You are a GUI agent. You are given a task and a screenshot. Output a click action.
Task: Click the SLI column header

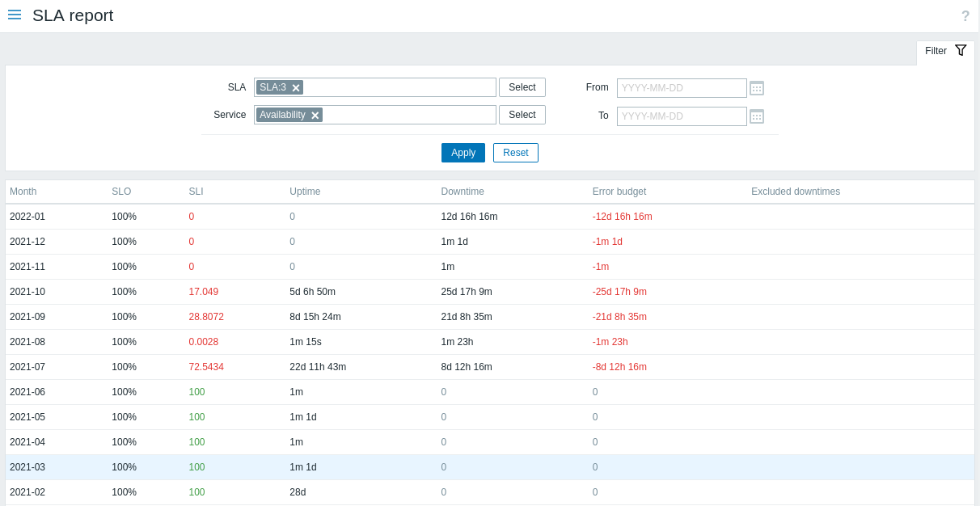tap(196, 192)
